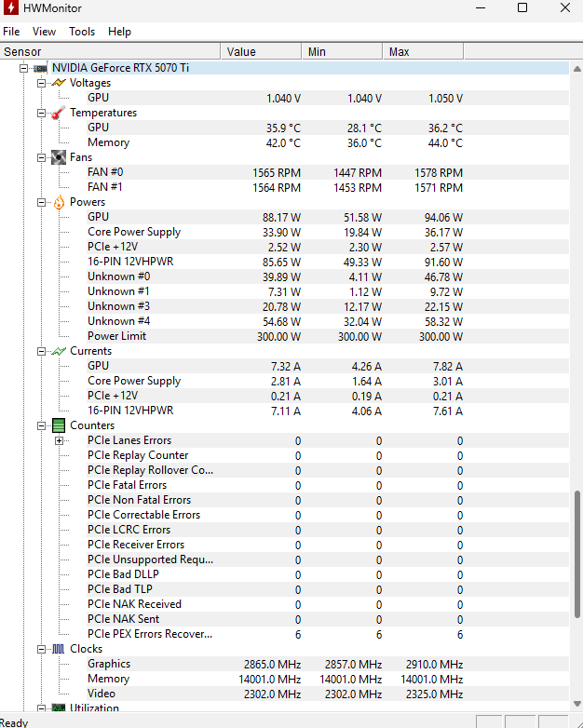Click the graphics card icon beside NVIDIA GeForce RTX 5070 Ti
583x728 pixels.
click(40, 68)
